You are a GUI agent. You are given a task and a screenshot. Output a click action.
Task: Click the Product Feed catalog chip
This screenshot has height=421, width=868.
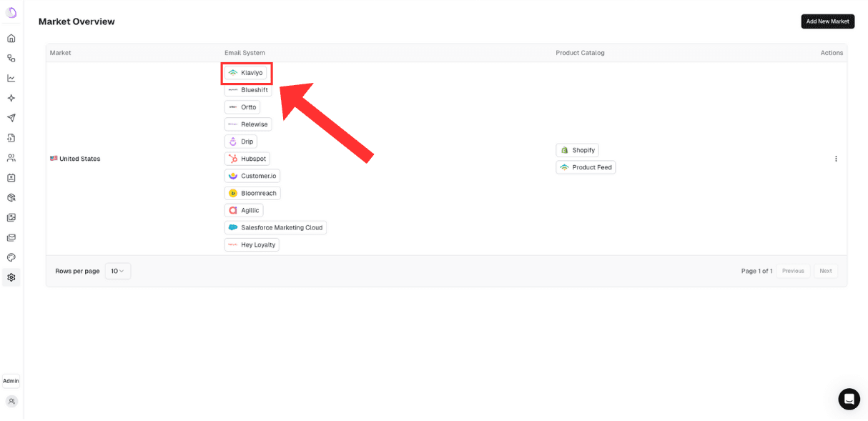[586, 167]
